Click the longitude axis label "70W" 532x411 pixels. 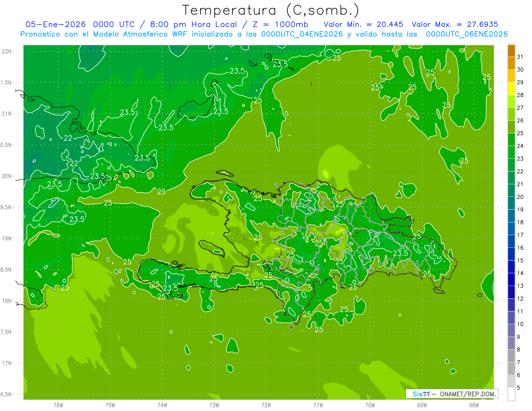[370, 405]
